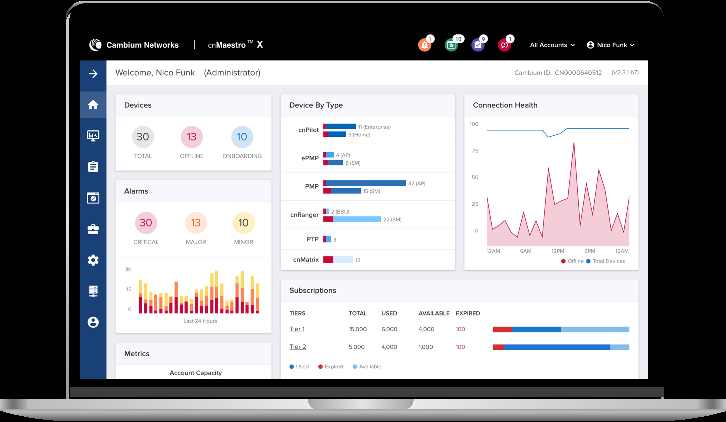Open the monitor icon in the sidebar
The image size is (726, 422).
(x=93, y=135)
